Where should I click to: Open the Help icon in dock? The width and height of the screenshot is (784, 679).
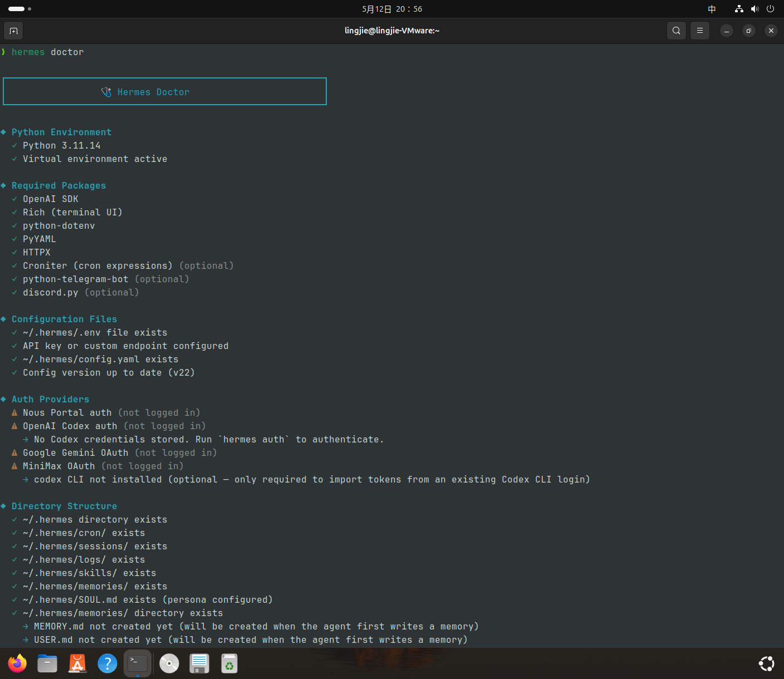[107, 663]
